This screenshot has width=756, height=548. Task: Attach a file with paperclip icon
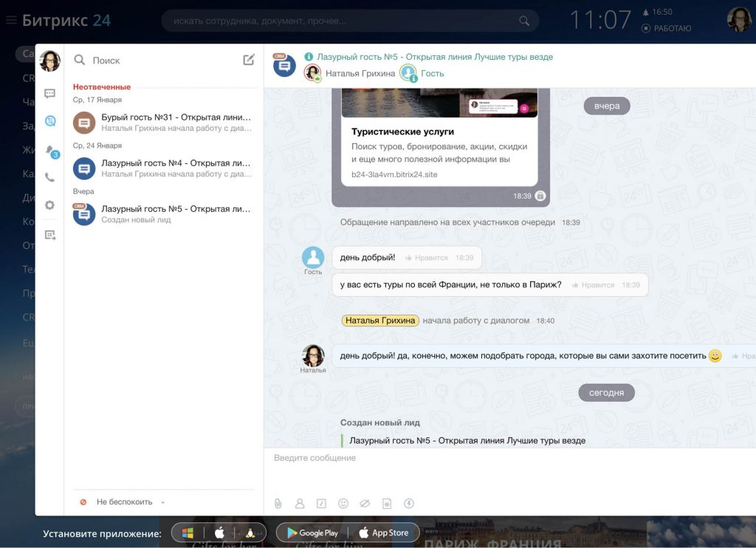[278, 504]
